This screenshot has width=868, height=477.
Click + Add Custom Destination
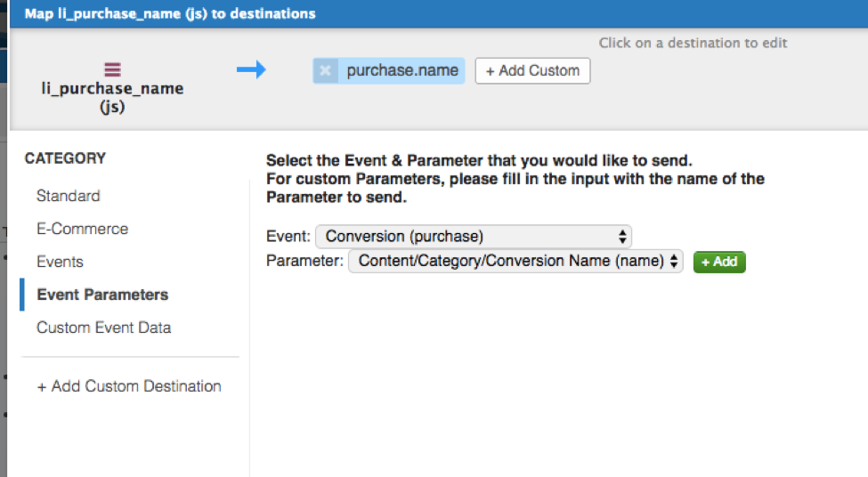pos(129,386)
